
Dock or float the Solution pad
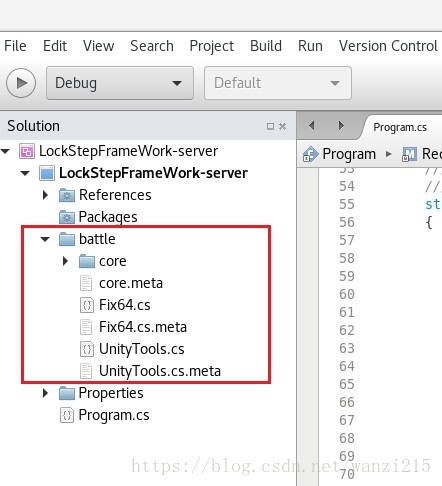click(x=270, y=126)
